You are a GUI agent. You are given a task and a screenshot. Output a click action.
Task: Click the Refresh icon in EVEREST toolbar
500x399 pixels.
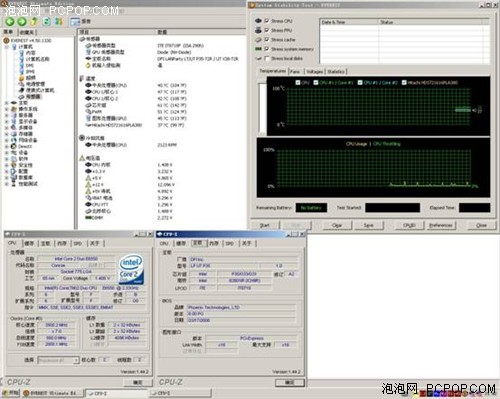47,22
